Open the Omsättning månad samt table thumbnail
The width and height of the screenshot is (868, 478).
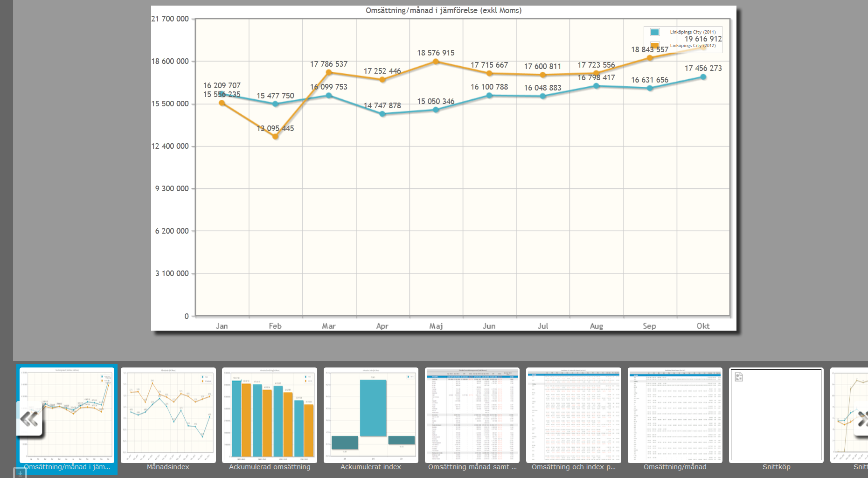click(472, 415)
